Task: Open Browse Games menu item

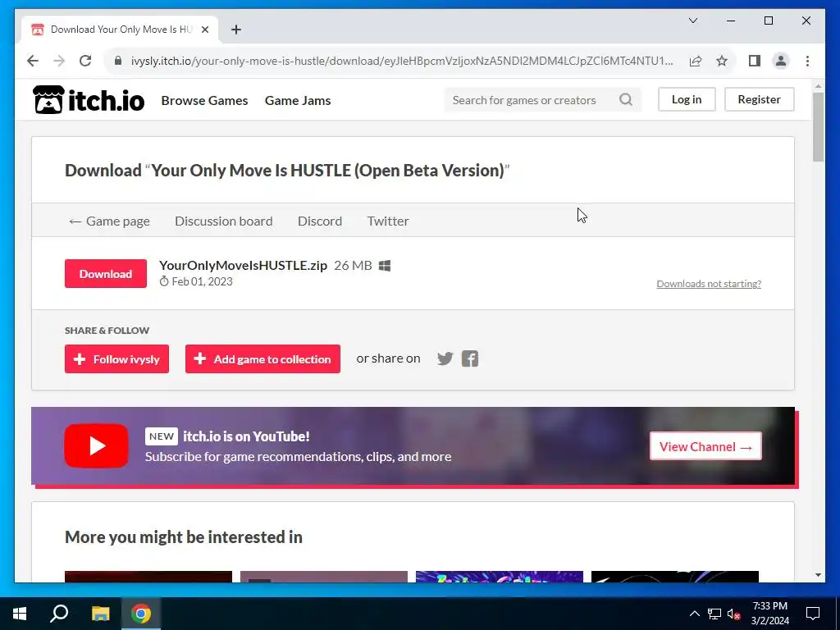Action: click(204, 100)
